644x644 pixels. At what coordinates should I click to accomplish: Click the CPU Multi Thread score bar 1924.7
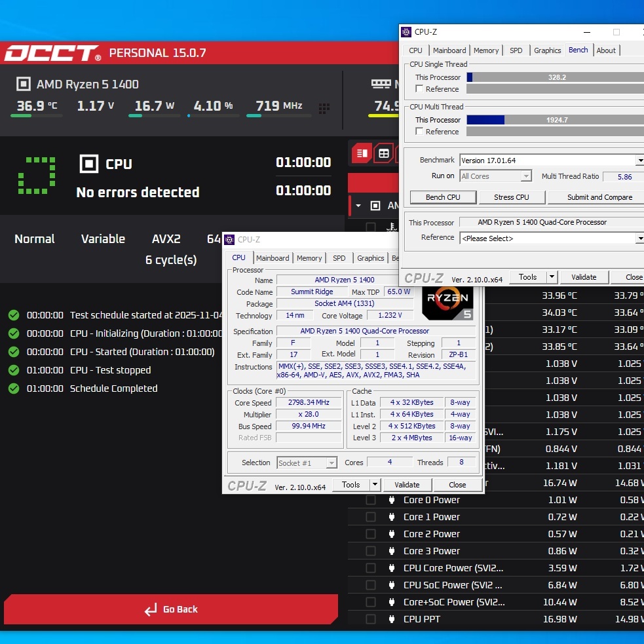click(556, 120)
